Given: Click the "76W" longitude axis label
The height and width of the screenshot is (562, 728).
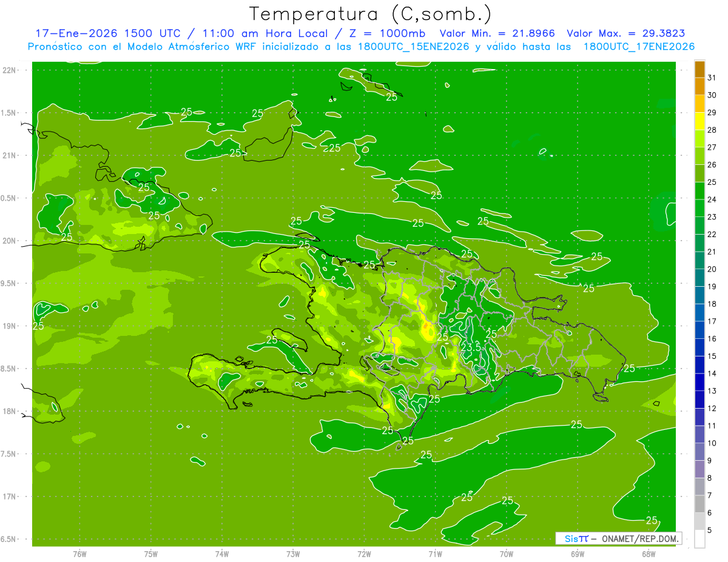Looking at the screenshot, I should coord(79,554).
